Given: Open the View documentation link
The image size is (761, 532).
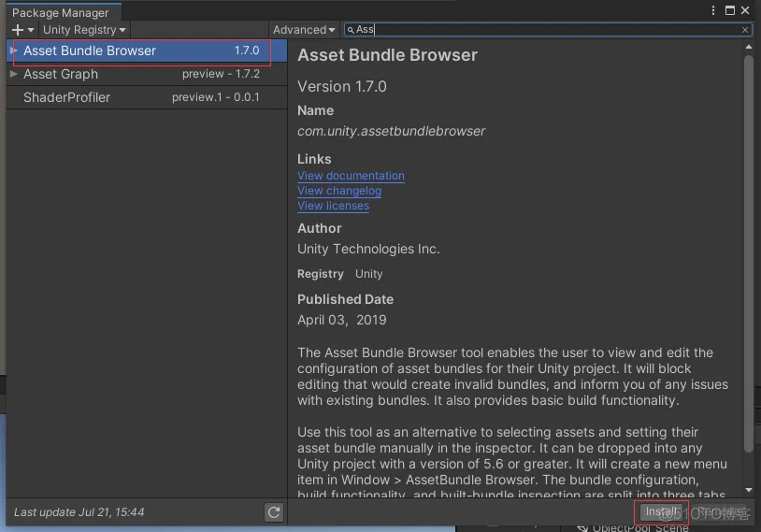Looking at the screenshot, I should point(351,176).
